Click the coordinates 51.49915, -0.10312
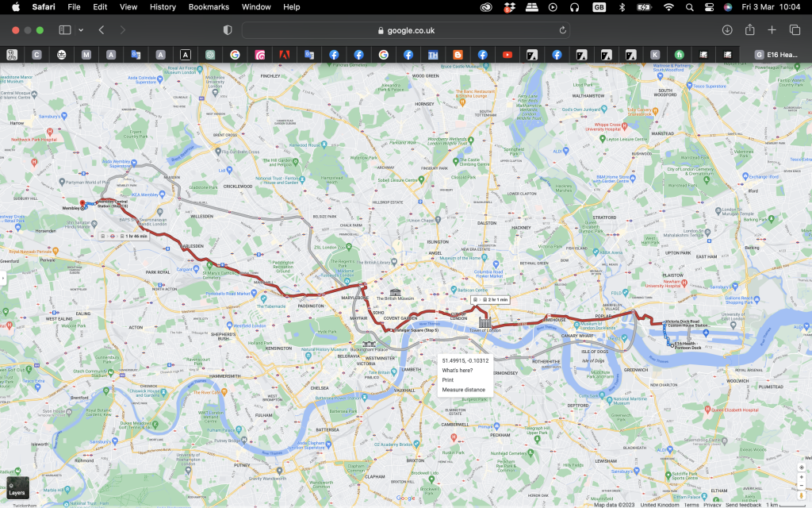The width and height of the screenshot is (812, 508). click(x=465, y=360)
